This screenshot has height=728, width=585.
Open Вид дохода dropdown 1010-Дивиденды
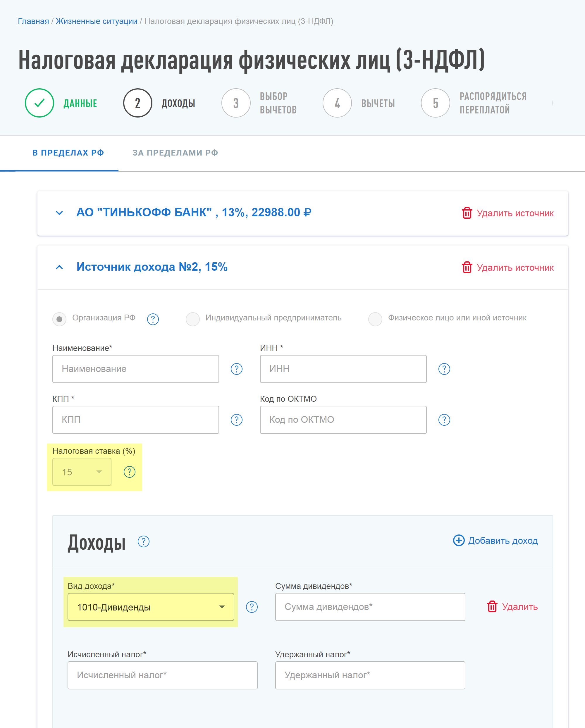pyautogui.click(x=151, y=607)
